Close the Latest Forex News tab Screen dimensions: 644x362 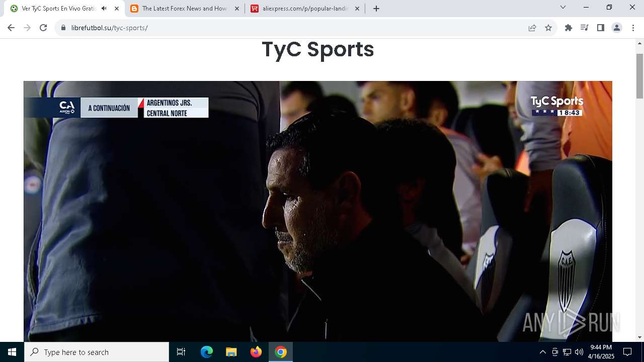[x=237, y=9]
